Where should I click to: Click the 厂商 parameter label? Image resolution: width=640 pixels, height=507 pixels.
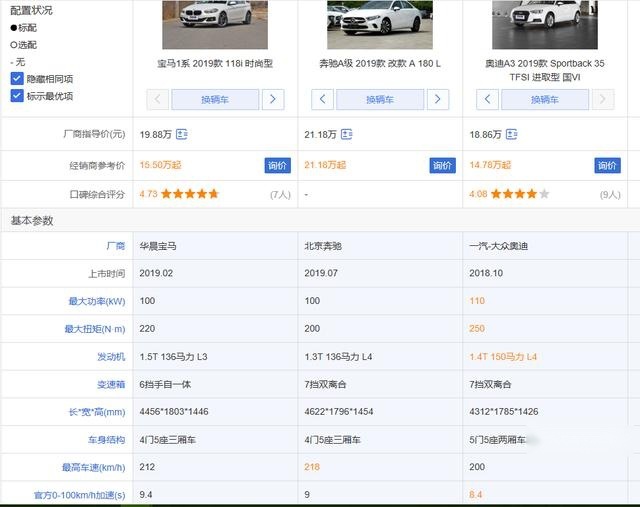(x=116, y=246)
